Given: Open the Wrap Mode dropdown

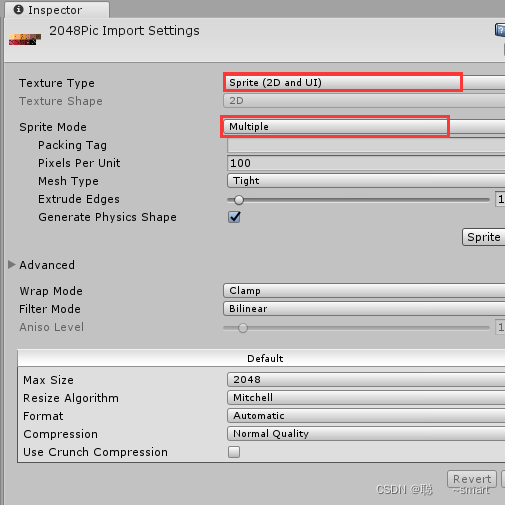Looking at the screenshot, I should tap(364, 291).
